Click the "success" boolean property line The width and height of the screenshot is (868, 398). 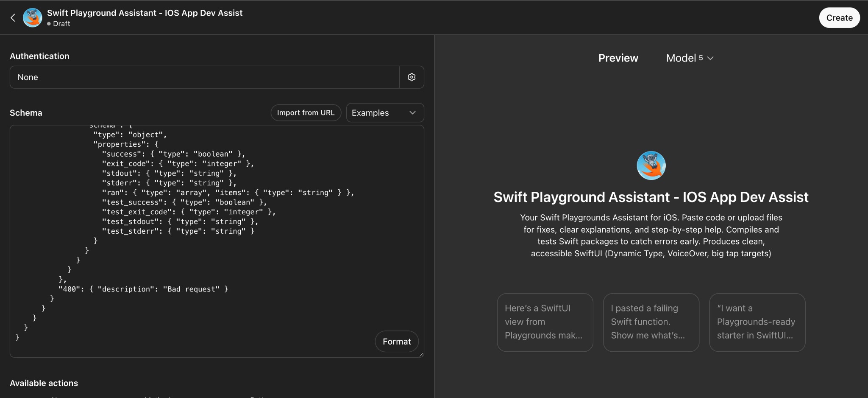pyautogui.click(x=173, y=154)
